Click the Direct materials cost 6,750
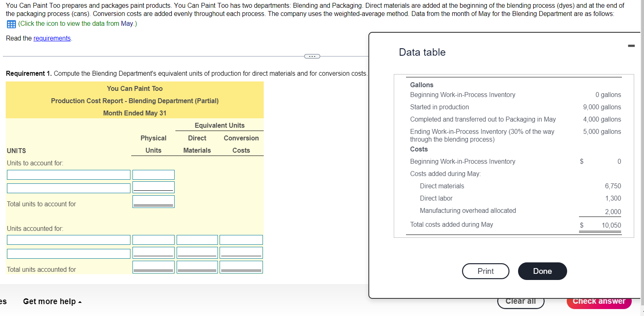 [613, 186]
